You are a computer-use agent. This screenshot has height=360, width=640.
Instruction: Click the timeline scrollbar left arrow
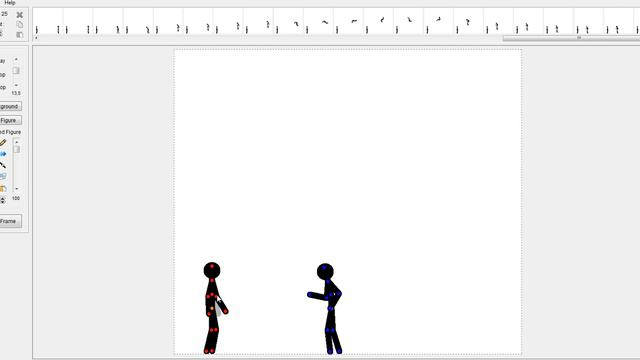click(x=36, y=38)
